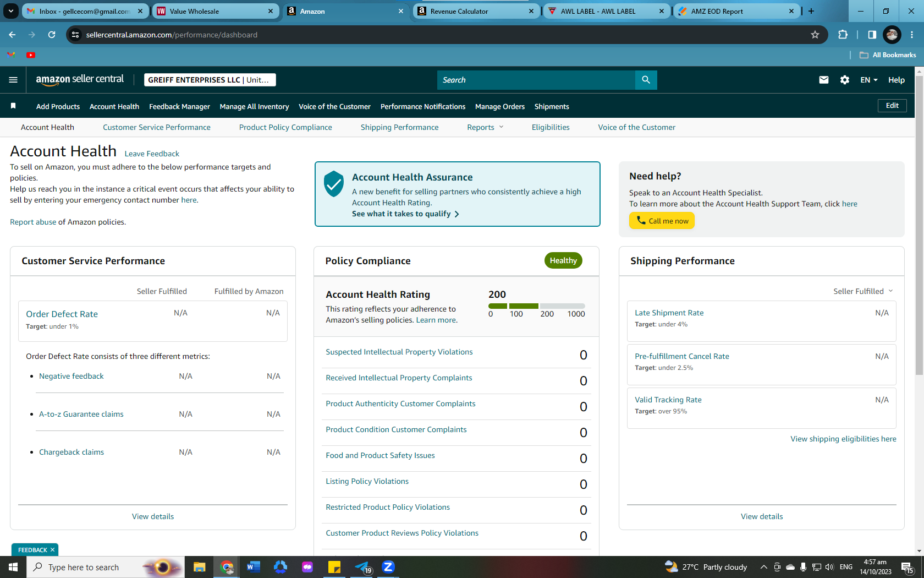Click the green Healthy status badge
This screenshot has height=578, width=924.
tap(563, 260)
